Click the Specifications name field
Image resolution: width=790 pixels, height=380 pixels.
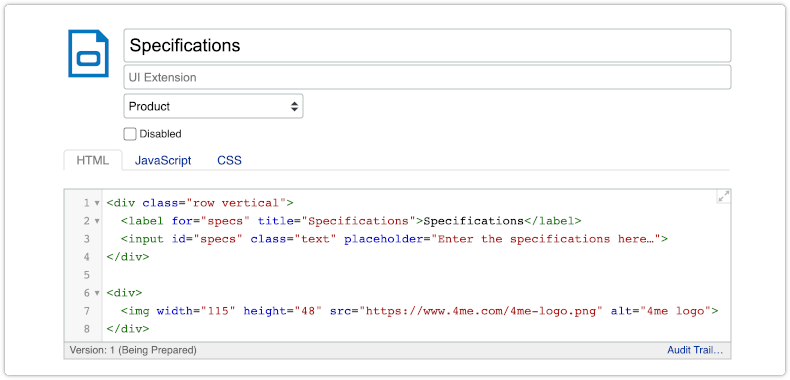coord(427,45)
